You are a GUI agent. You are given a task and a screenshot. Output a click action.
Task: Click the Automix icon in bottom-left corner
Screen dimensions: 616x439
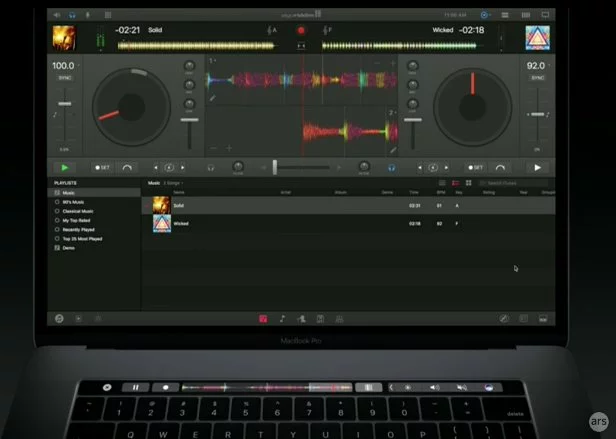point(59,319)
